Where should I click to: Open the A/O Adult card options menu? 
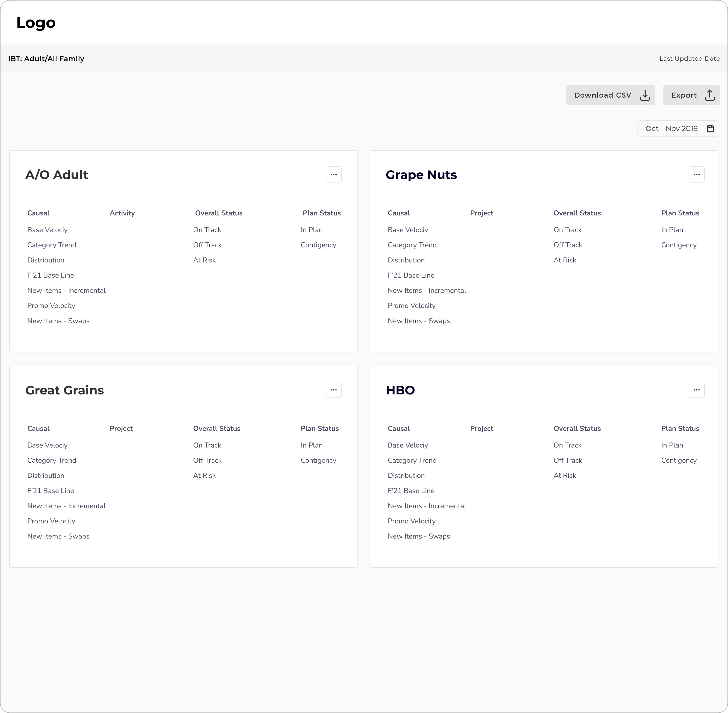(333, 174)
